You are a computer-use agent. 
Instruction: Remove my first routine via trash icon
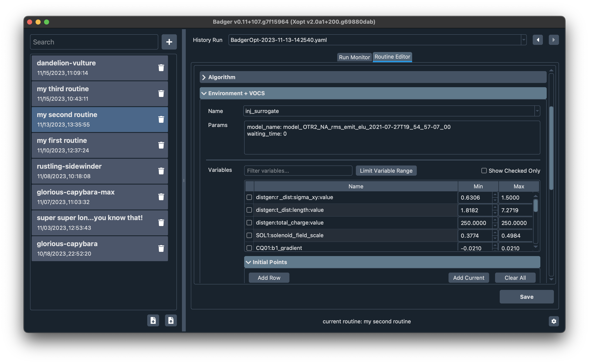click(161, 145)
